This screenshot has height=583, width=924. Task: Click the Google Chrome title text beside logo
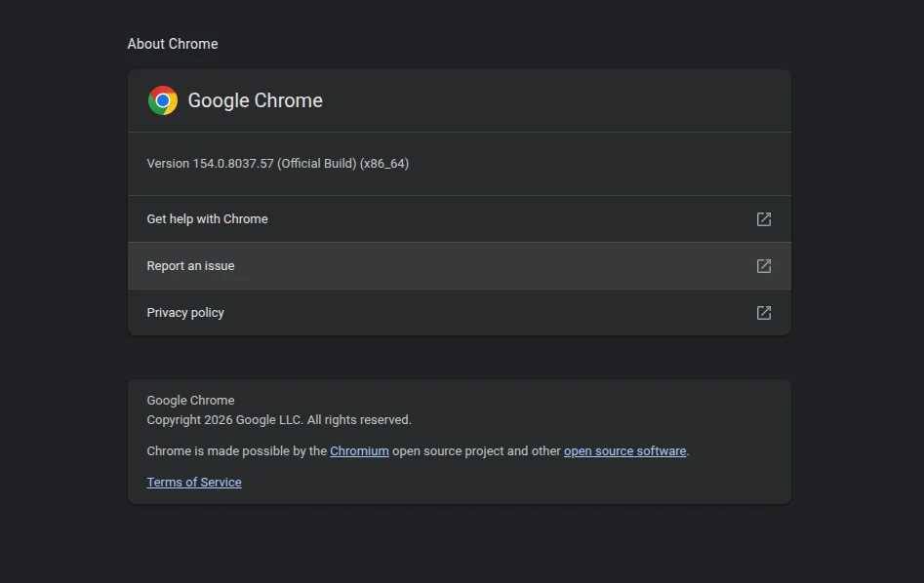tap(256, 100)
